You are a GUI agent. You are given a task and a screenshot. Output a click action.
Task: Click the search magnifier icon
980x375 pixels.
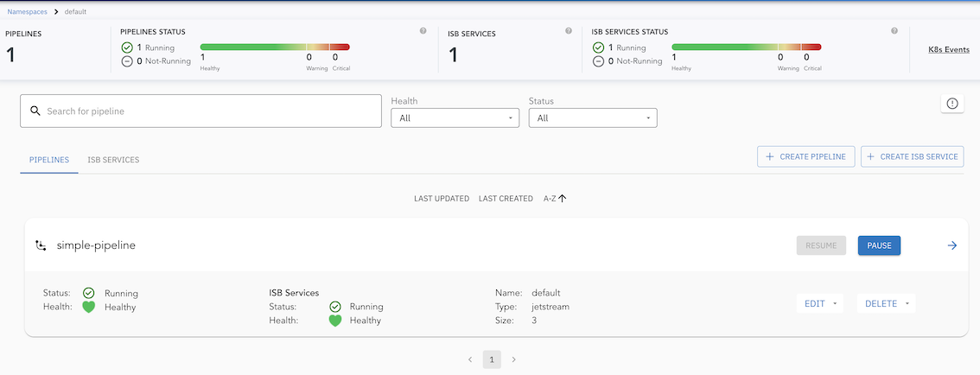pyautogui.click(x=35, y=111)
